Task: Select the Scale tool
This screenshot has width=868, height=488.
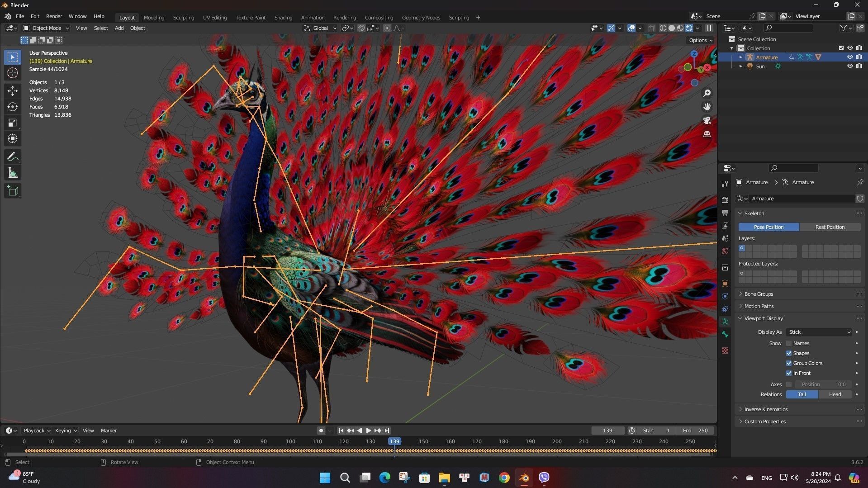Action: tap(13, 123)
